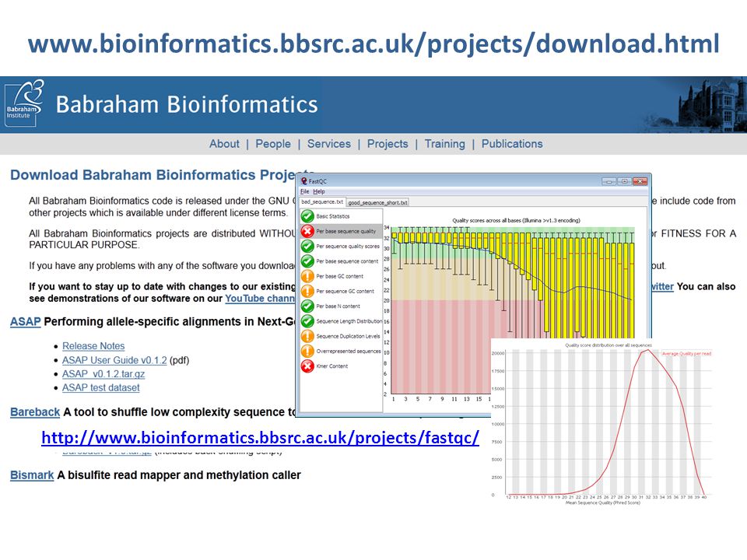747x560 pixels.
Task: Select the Overrepresented sequences warning icon
Action: point(307,351)
